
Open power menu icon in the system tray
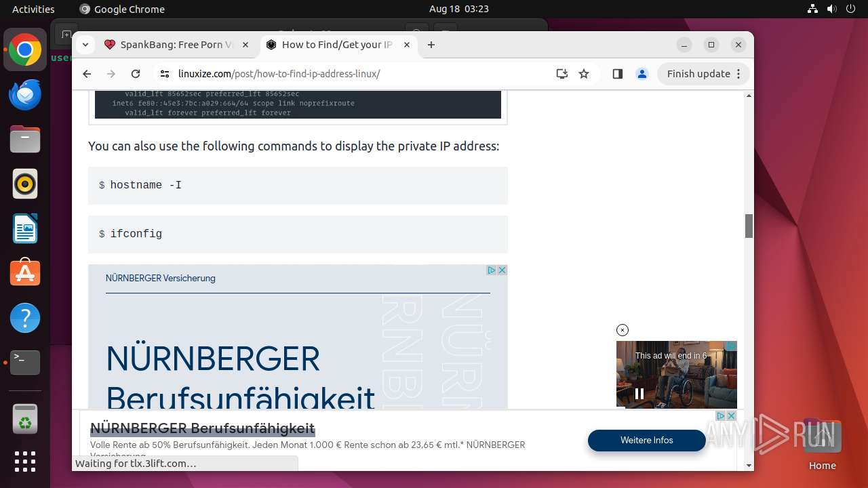click(x=850, y=9)
